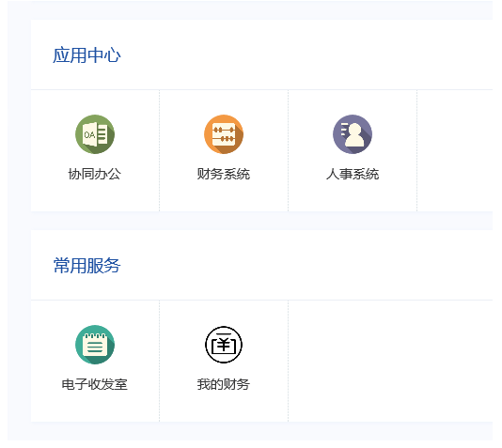Open the 电子收发室 text label
This screenshot has width=502, height=448.
click(95, 384)
